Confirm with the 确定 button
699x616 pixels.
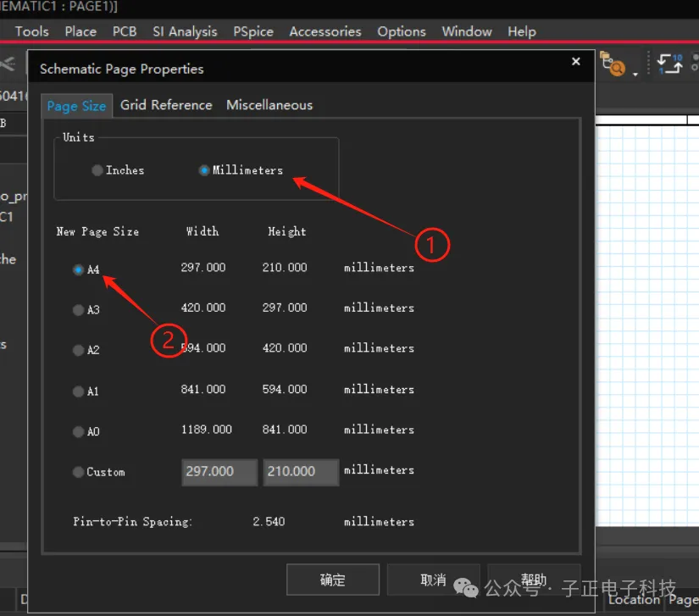click(x=333, y=580)
